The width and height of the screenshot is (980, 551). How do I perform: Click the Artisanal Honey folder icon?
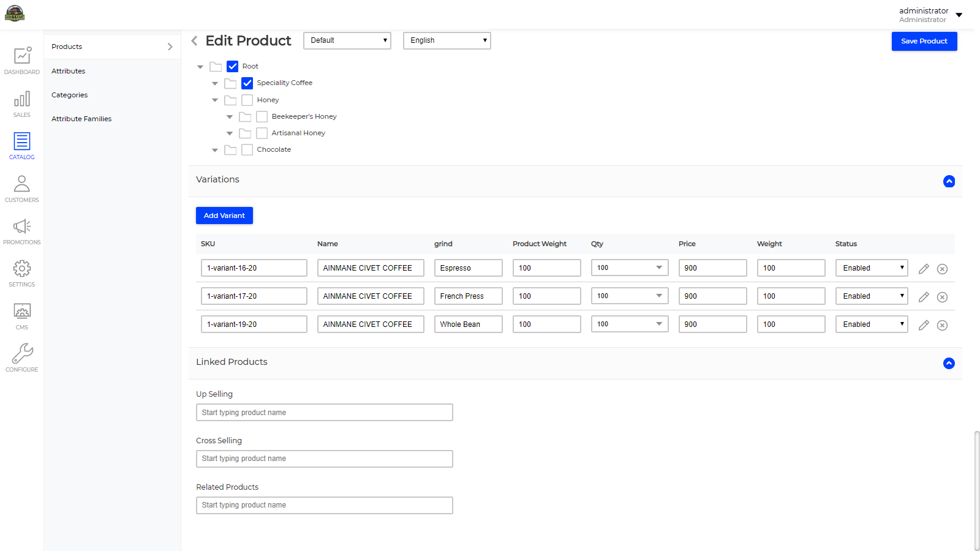(245, 133)
